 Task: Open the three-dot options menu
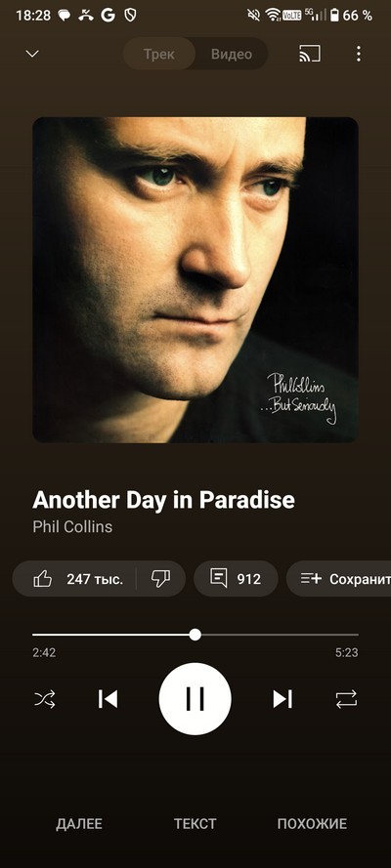point(359,54)
